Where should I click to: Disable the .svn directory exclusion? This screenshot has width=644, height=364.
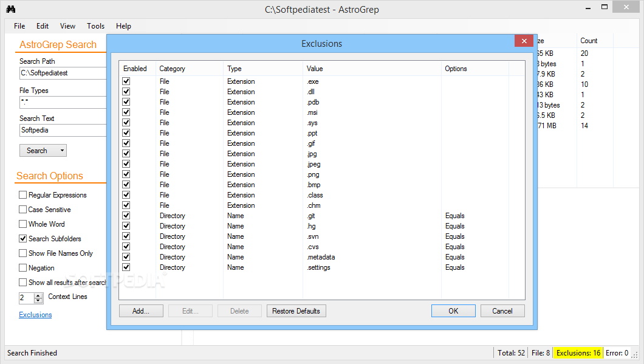tap(126, 236)
